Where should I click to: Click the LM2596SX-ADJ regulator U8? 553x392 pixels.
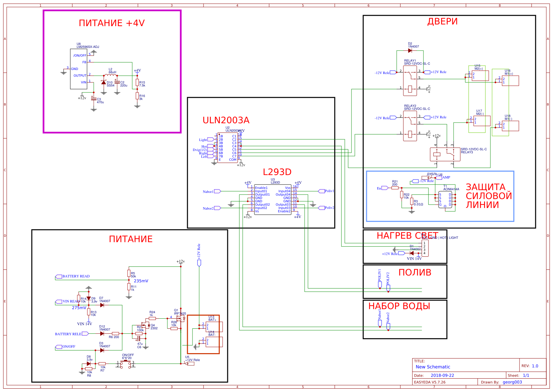click(79, 69)
